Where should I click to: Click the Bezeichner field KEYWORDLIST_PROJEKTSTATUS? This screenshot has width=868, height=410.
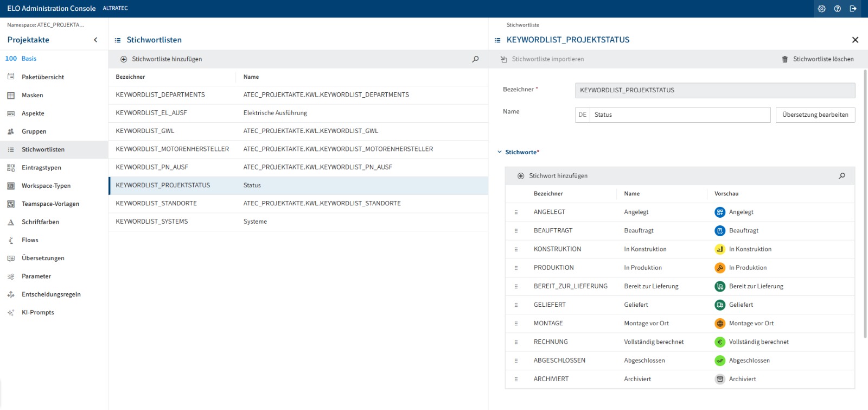click(715, 90)
